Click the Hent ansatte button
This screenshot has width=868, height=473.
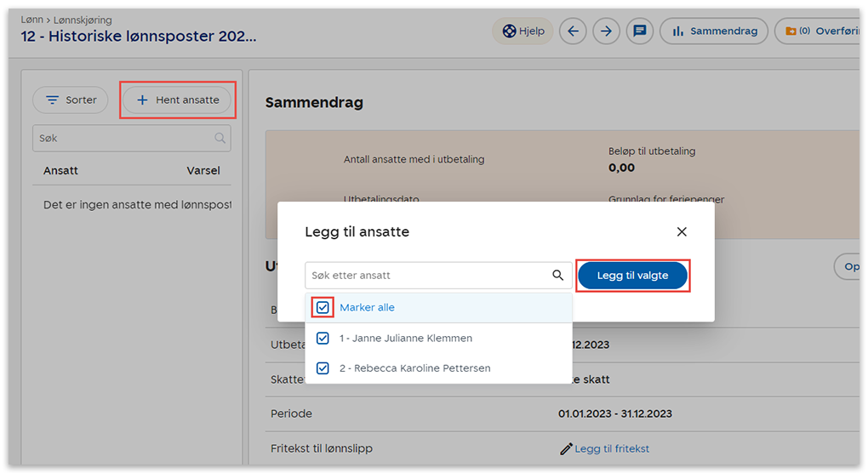178,100
